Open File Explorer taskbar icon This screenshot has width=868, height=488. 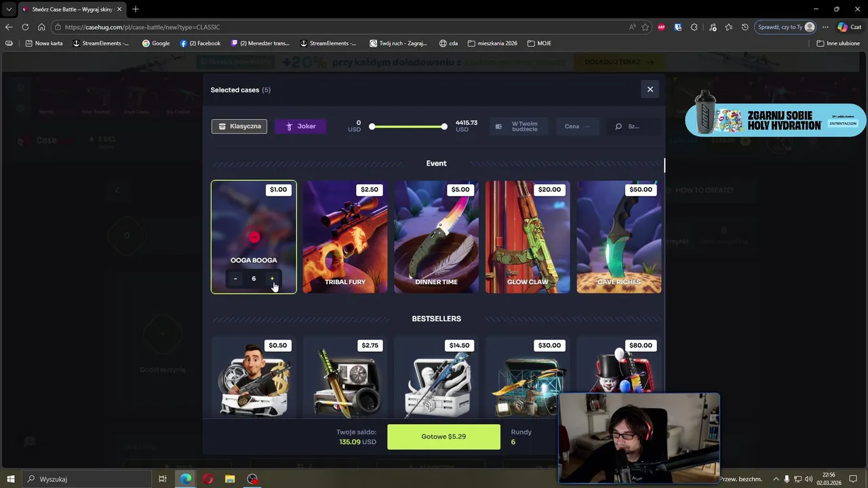click(x=230, y=479)
